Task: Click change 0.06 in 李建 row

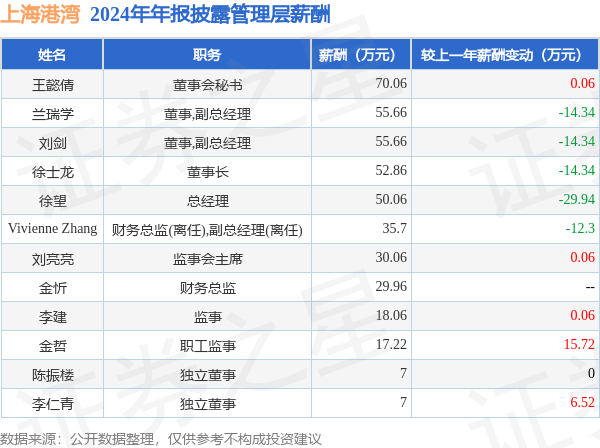Action: tap(582, 316)
